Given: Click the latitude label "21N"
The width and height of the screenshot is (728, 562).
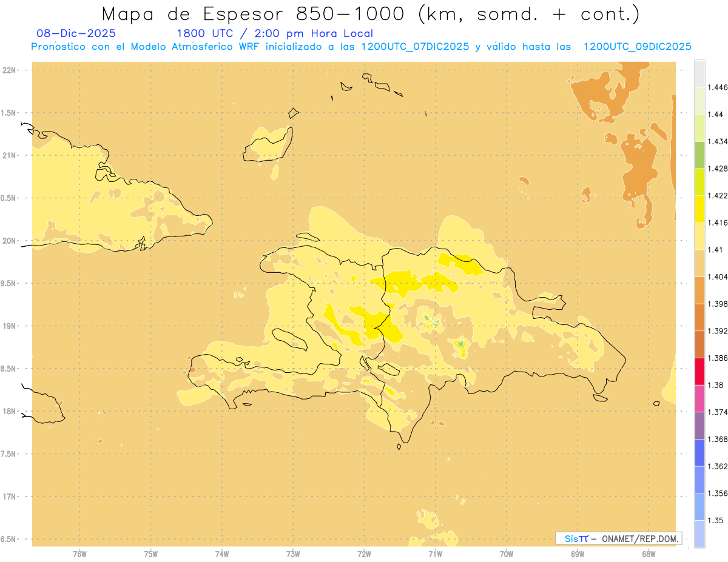Looking at the screenshot, I should [x=9, y=155].
